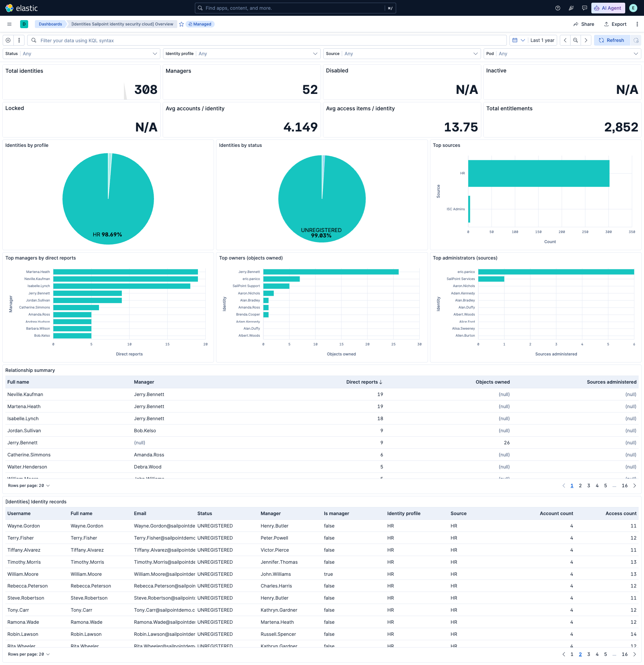Open the help menu icon
Image resolution: width=644 pixels, height=665 pixels.
558,8
